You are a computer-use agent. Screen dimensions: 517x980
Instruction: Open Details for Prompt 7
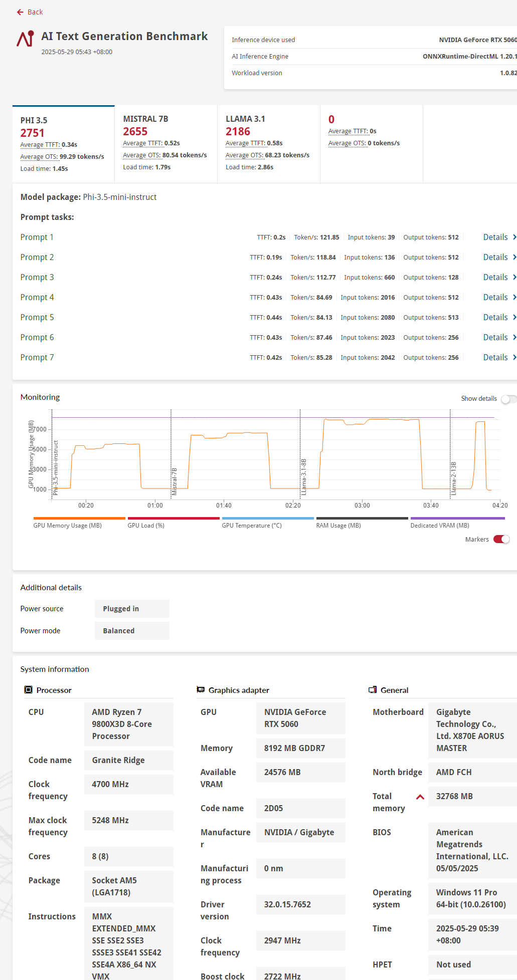499,357
